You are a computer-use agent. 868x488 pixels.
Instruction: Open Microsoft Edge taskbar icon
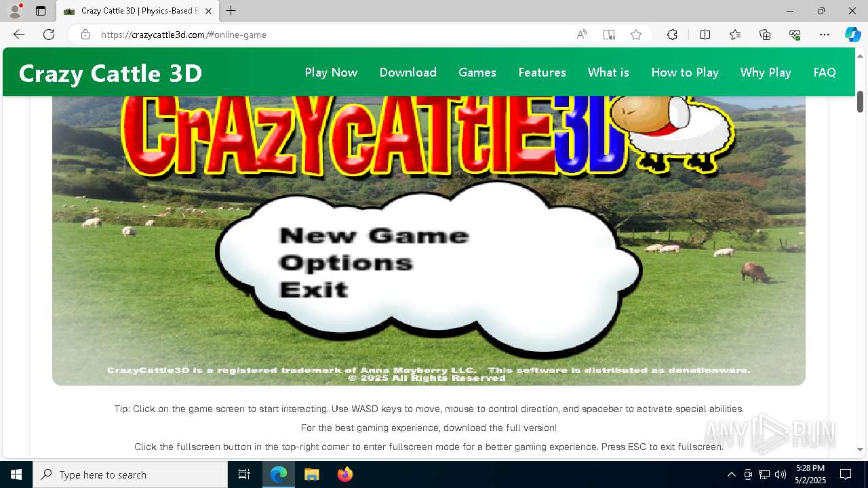click(x=279, y=474)
